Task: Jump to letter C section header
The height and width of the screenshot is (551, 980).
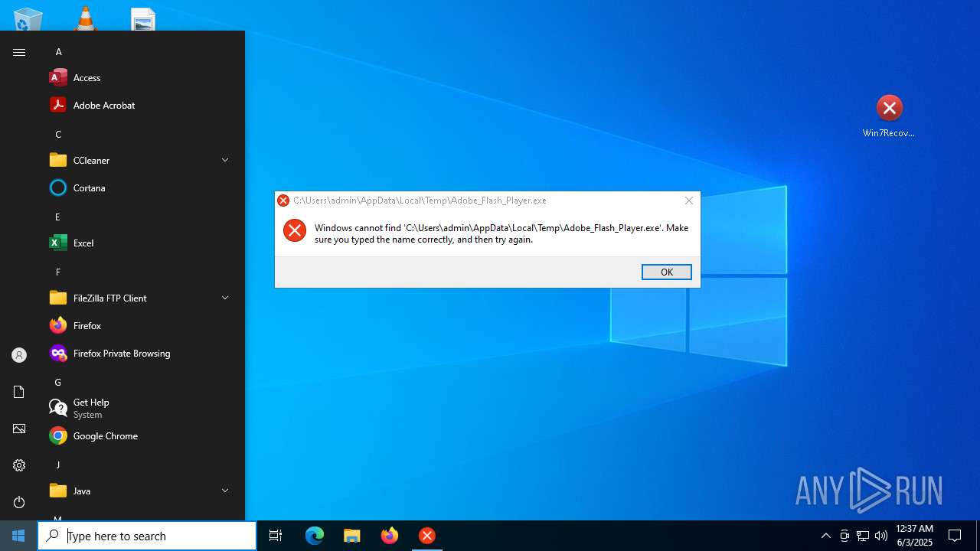Action: tap(58, 134)
